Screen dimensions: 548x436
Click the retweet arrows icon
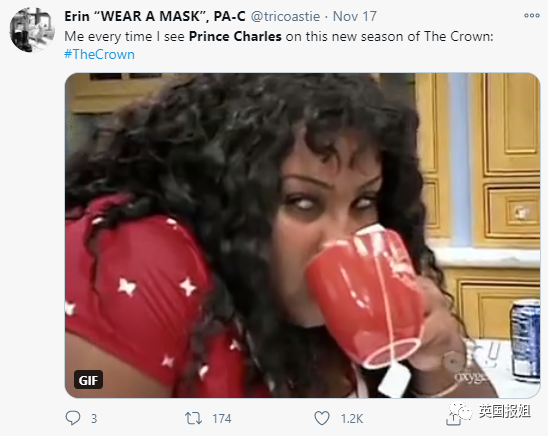193,418
